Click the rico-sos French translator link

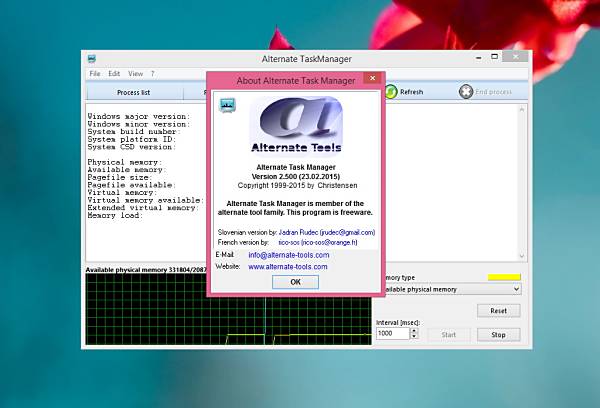(318, 242)
